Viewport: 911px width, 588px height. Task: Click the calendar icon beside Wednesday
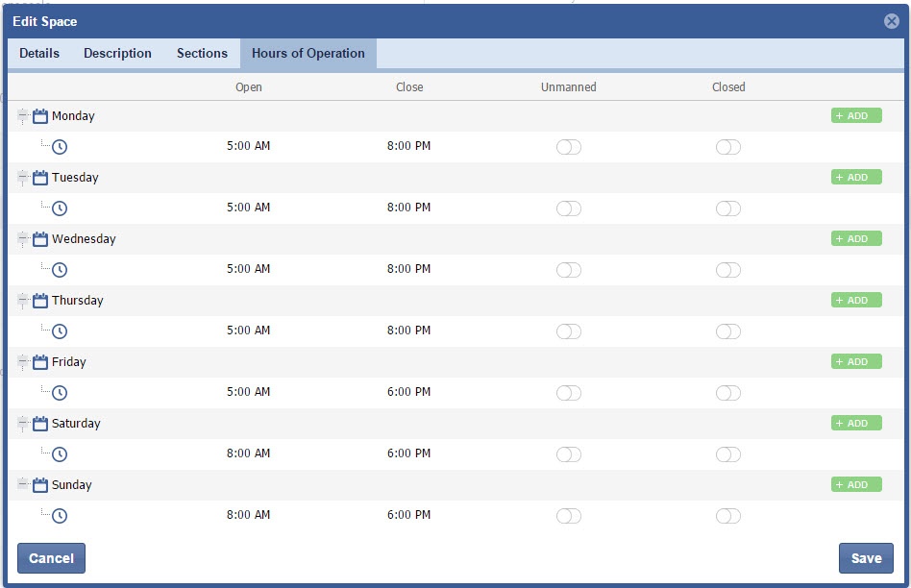pos(40,239)
